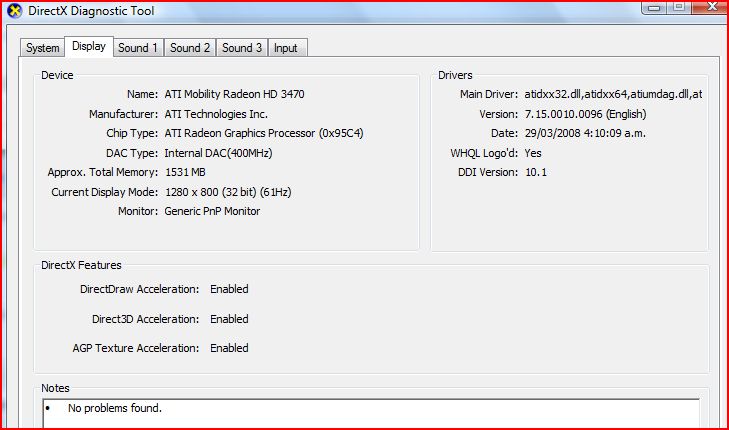Click the DirectX Features group heading

point(81,265)
